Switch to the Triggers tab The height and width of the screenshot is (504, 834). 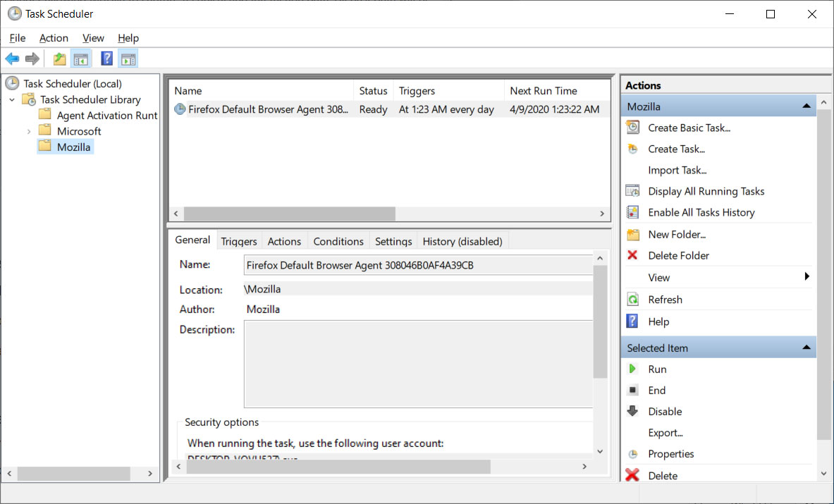point(239,241)
